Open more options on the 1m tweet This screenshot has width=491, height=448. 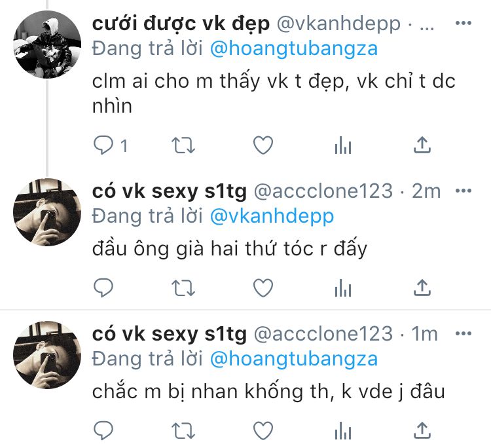coord(464,333)
